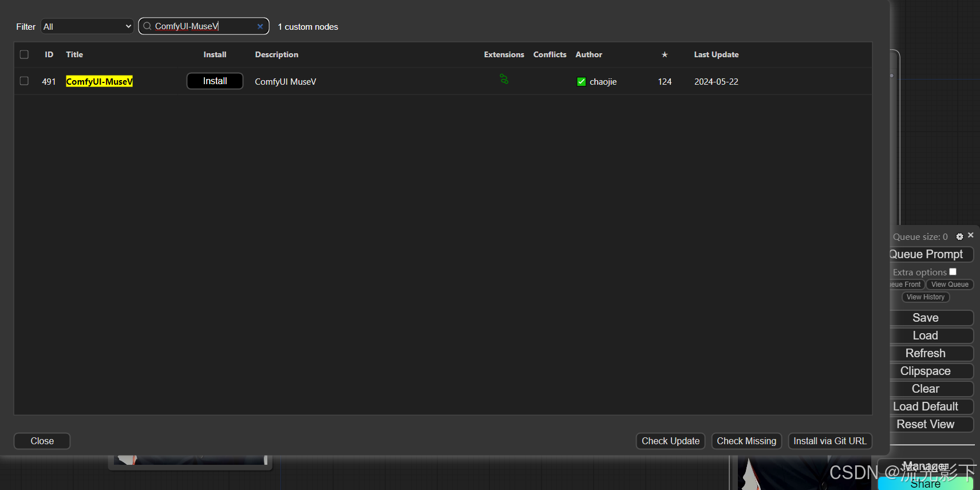Click the Reset View button
The image size is (980, 490).
tap(932, 424)
